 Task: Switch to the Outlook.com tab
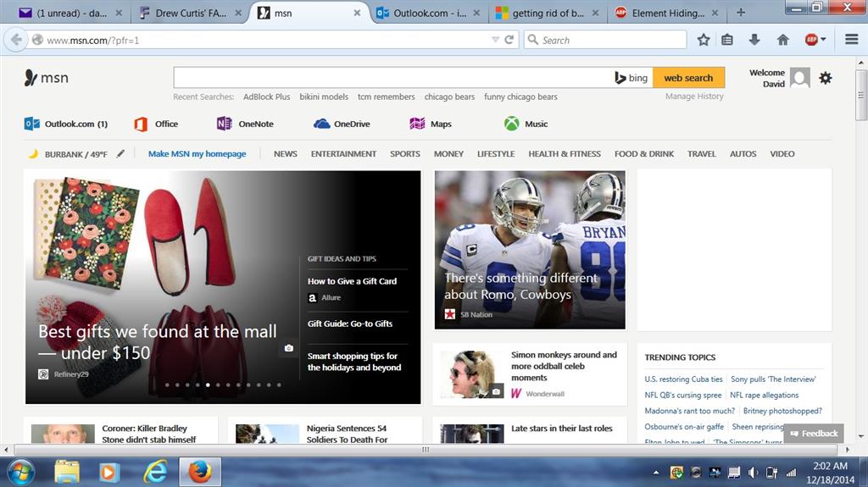(x=428, y=13)
